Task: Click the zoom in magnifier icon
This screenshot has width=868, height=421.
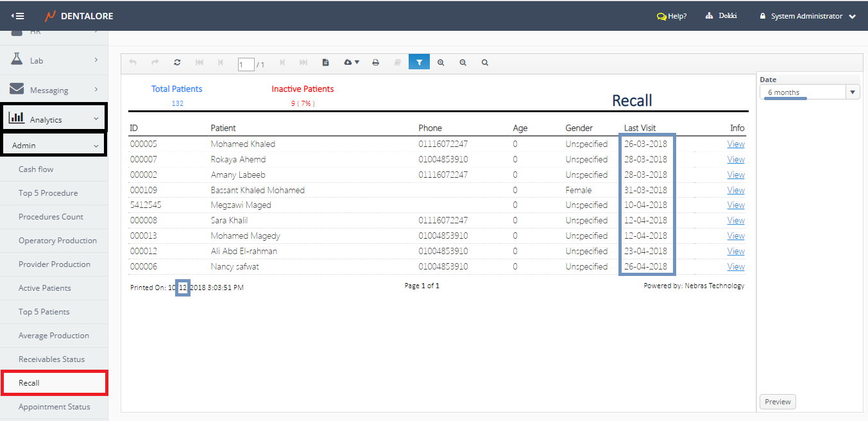Action: pyautogui.click(x=441, y=63)
